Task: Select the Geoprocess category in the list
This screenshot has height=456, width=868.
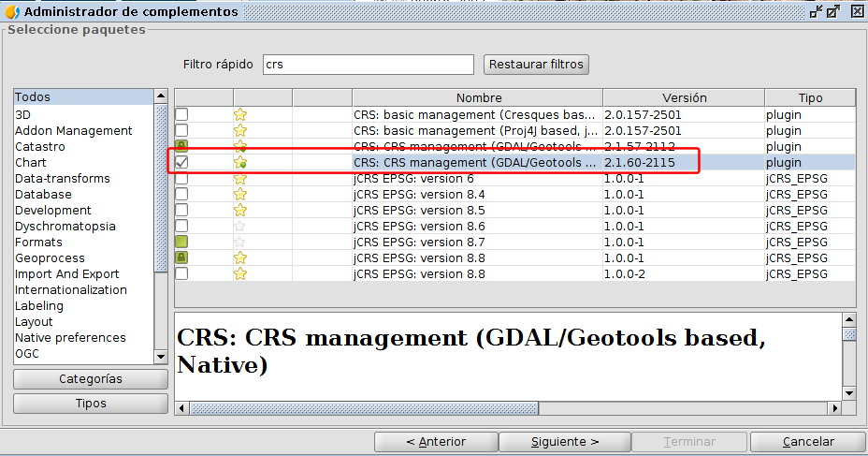Action: (x=50, y=258)
